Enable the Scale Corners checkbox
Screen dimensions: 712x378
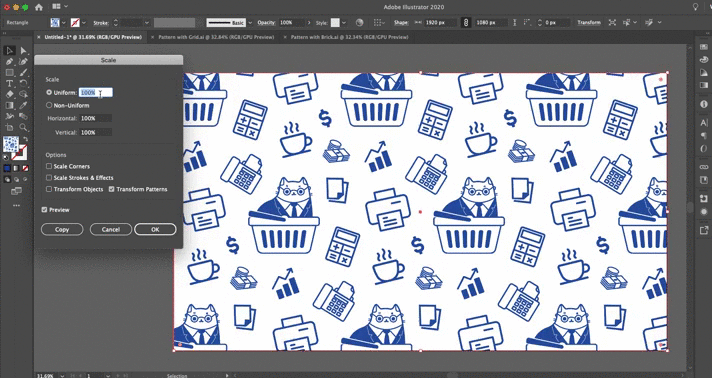pos(49,166)
